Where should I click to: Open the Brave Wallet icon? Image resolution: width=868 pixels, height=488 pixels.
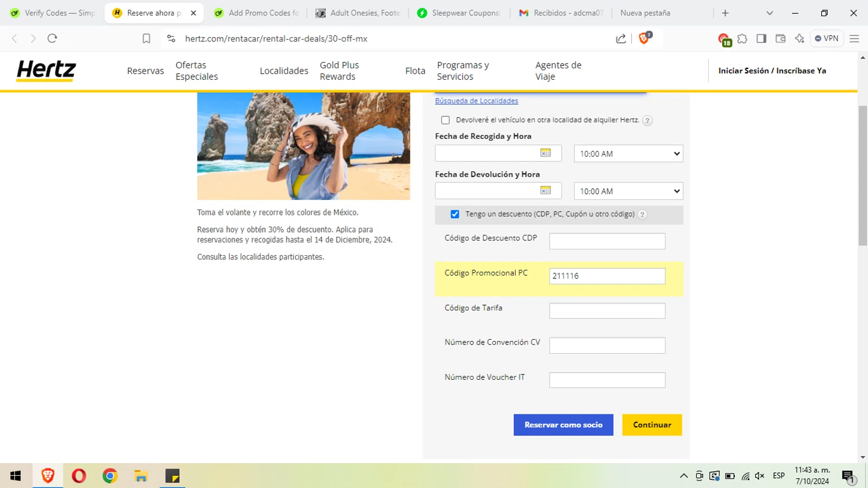(x=781, y=38)
